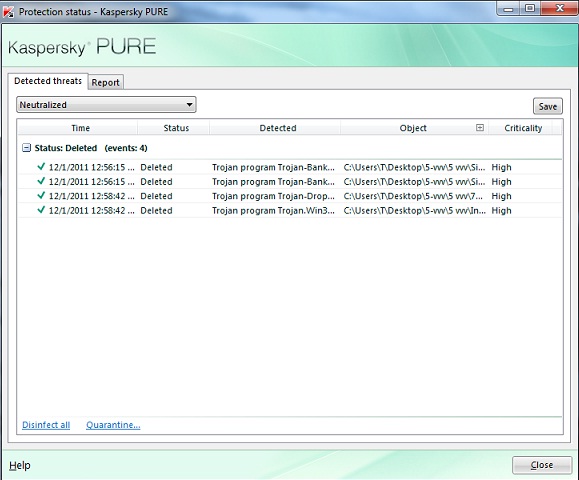Viewport: 579px width, 480px height.
Task: Click object path ending in 5 vv\7...
Action: coord(414,196)
